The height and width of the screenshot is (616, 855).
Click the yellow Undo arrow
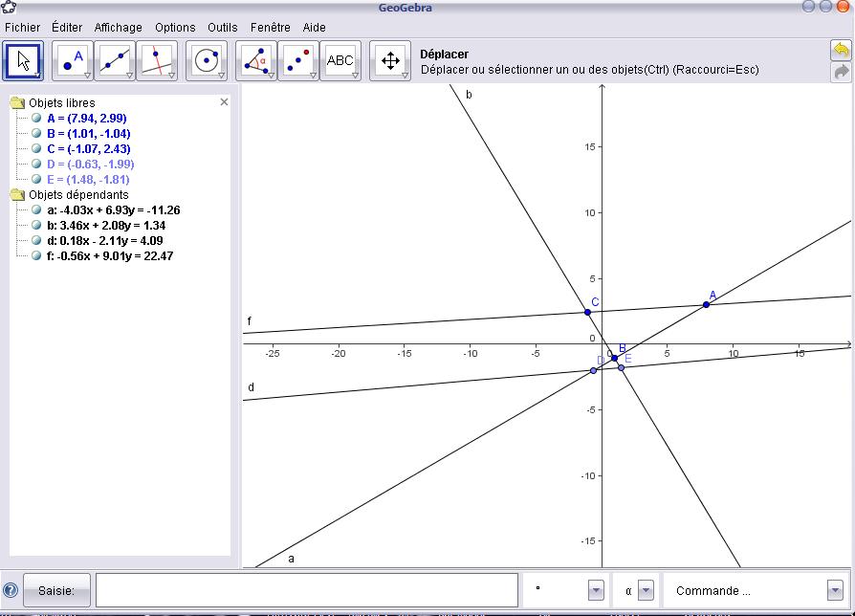[x=842, y=50]
